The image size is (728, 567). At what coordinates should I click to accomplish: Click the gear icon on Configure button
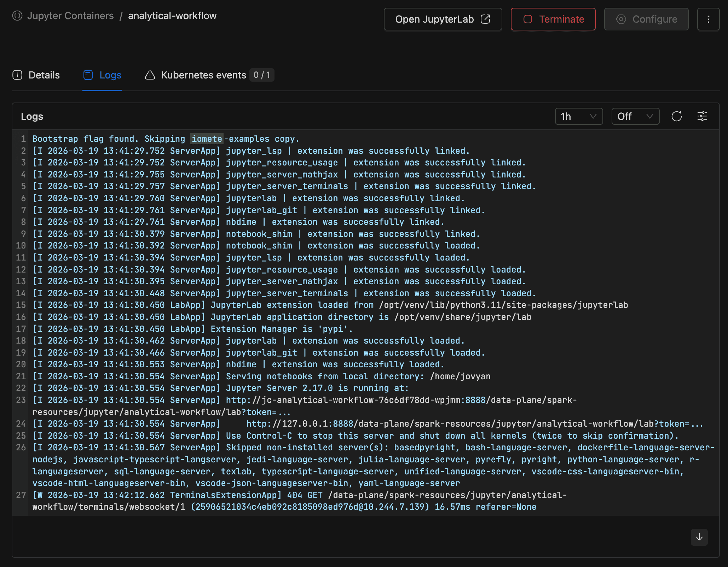tap(621, 19)
